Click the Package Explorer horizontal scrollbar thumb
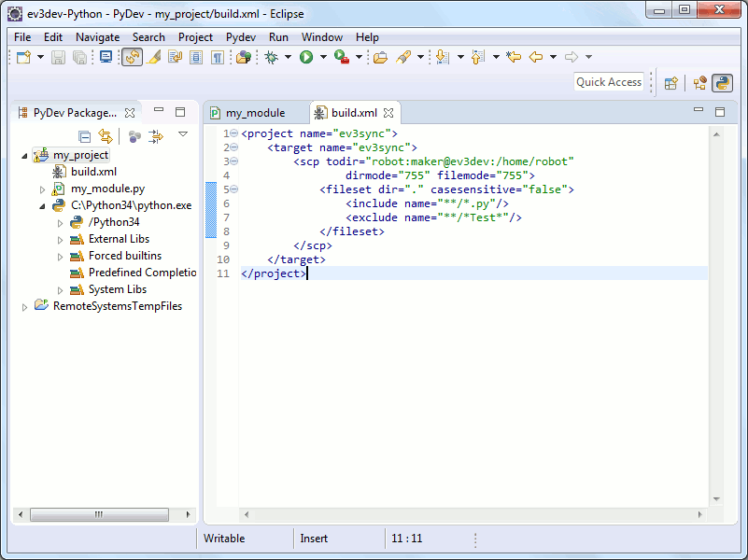 tap(99, 514)
